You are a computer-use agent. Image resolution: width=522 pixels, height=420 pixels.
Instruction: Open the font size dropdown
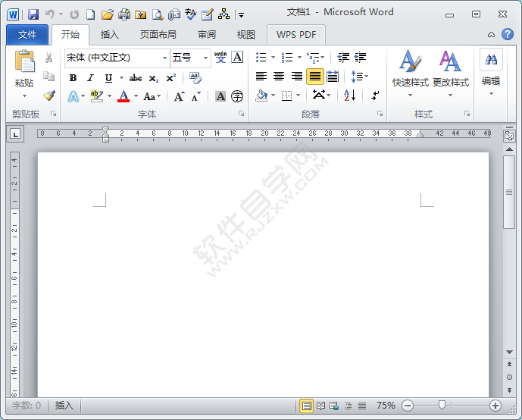tap(205, 58)
